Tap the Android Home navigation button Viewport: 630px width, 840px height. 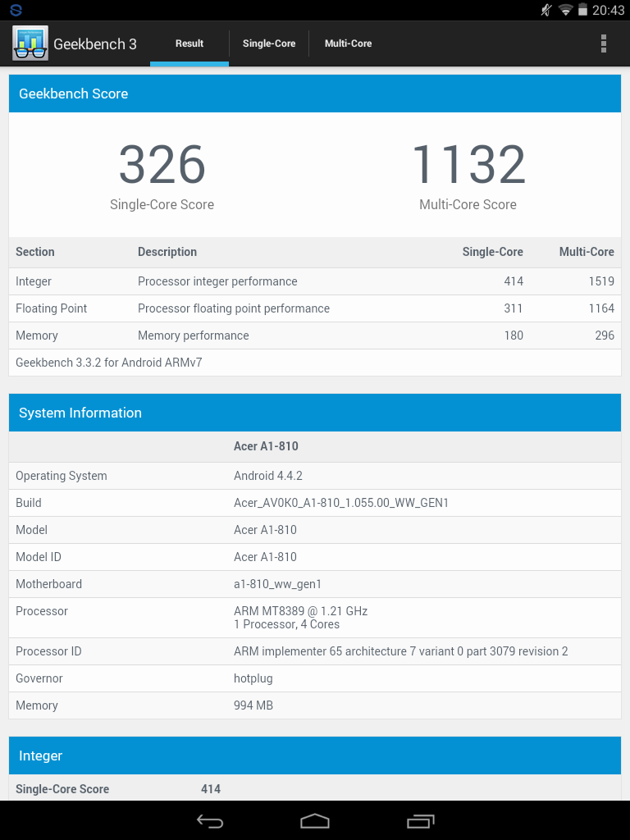314,820
